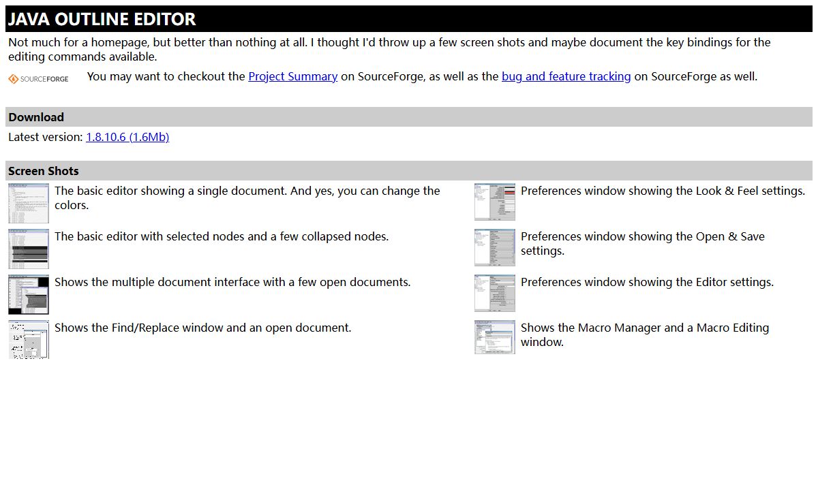
Task: Click the SourceForge logo
Action: [38, 79]
